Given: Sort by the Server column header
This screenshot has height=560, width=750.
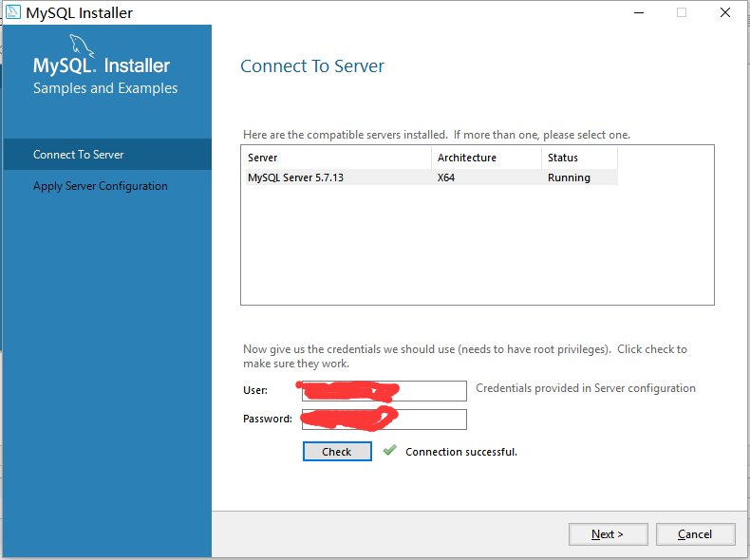Looking at the screenshot, I should [x=338, y=158].
